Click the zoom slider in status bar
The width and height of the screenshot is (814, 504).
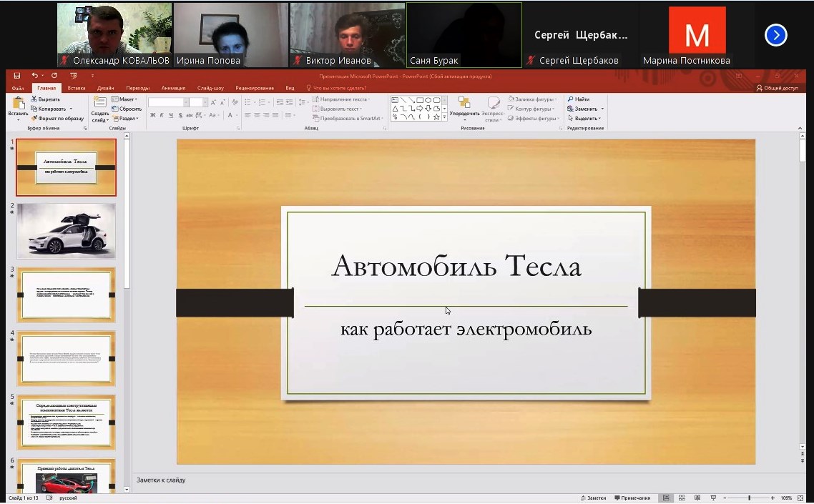[x=749, y=498]
